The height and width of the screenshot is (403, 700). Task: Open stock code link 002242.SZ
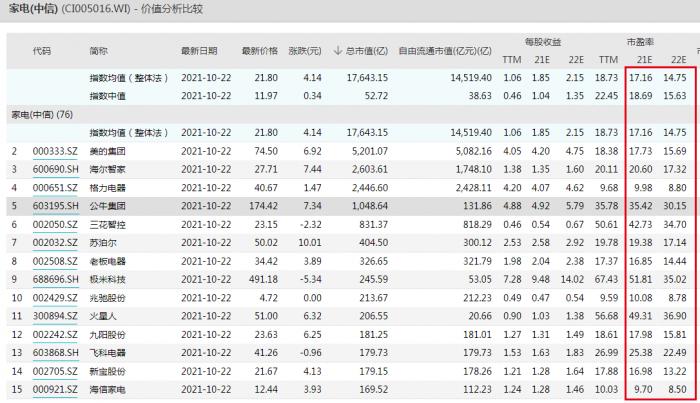point(55,334)
